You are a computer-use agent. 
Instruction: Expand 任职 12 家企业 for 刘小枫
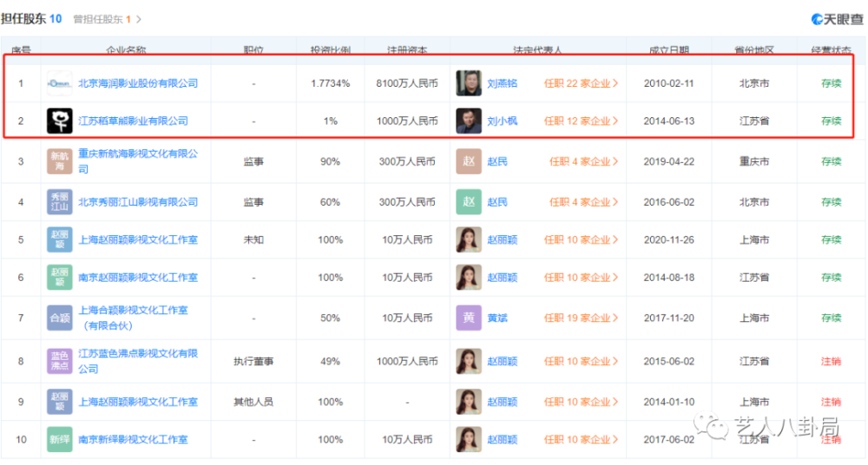(581, 121)
